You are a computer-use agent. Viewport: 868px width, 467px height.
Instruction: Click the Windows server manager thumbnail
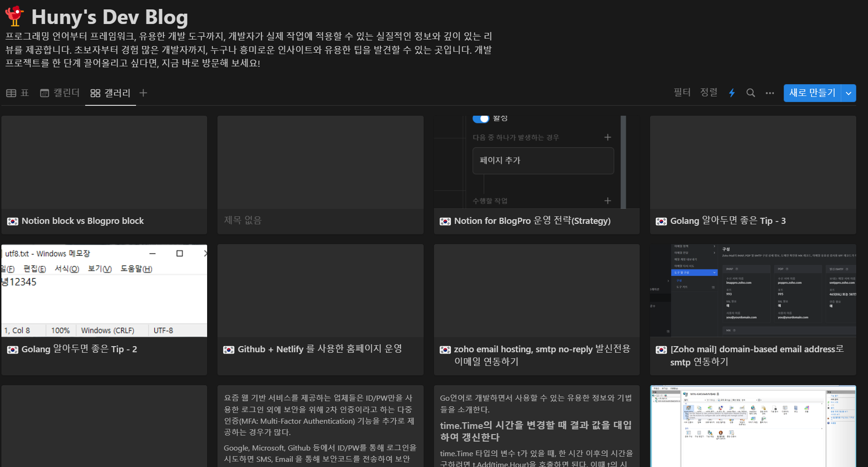point(753,426)
